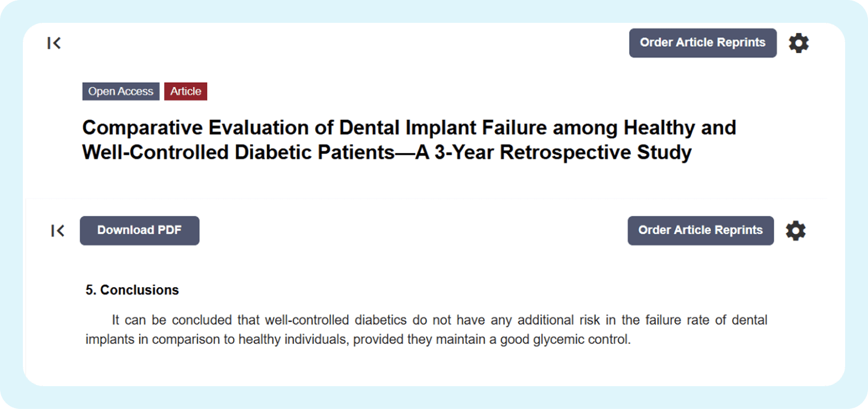
Task: Click the red 'Article' badge
Action: (185, 91)
